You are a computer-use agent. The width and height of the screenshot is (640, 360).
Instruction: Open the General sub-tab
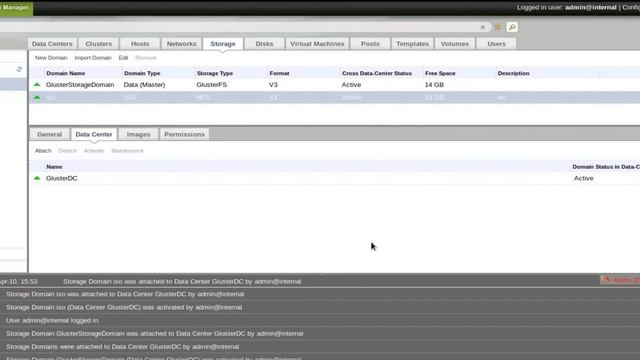coord(49,134)
